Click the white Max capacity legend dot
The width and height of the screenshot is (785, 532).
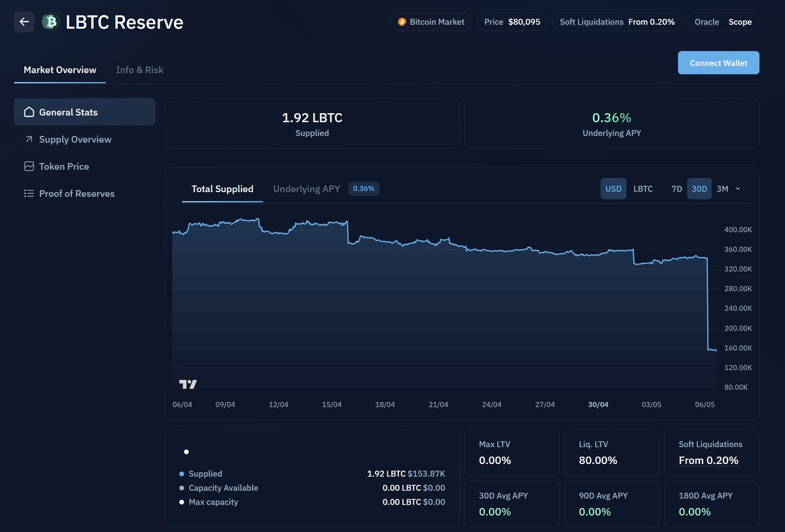(x=182, y=503)
